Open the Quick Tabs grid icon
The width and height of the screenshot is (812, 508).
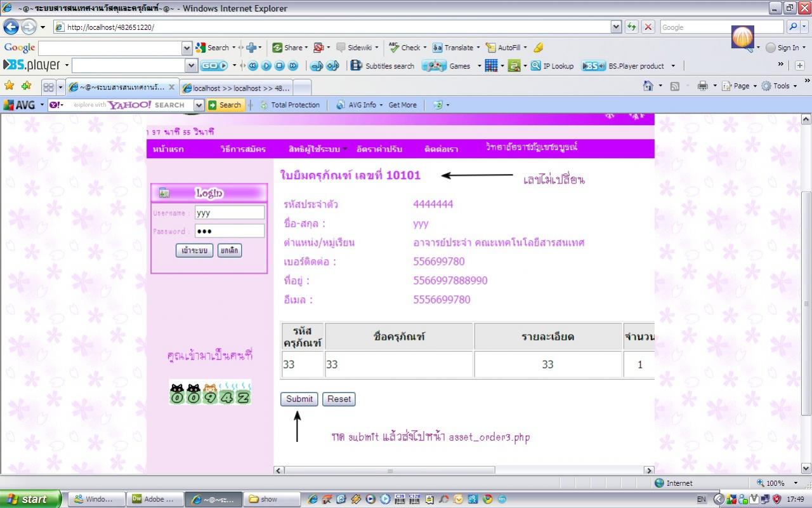pyautogui.click(x=48, y=86)
